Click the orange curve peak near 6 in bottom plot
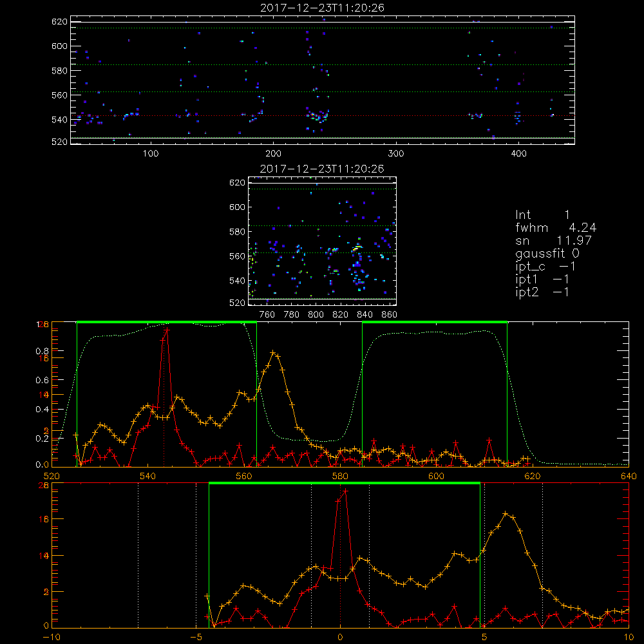This screenshot has width=644, height=644. click(505, 513)
